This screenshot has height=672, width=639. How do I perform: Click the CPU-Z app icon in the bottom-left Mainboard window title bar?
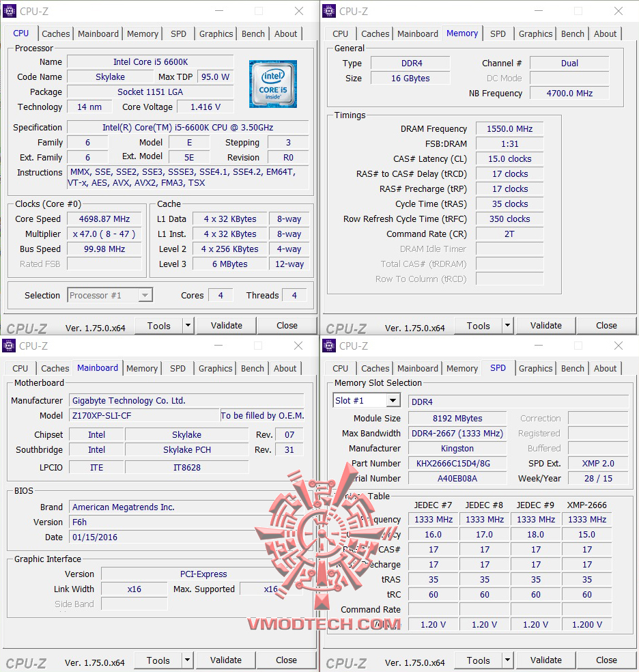click(9, 346)
